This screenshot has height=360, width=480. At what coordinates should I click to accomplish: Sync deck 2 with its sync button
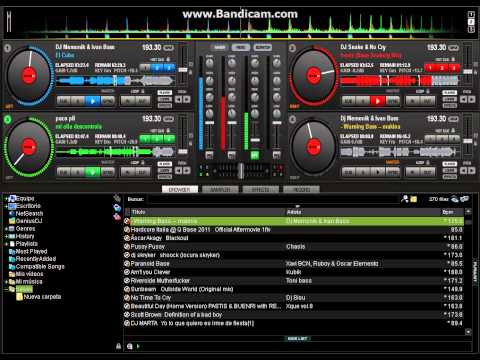click(x=392, y=101)
